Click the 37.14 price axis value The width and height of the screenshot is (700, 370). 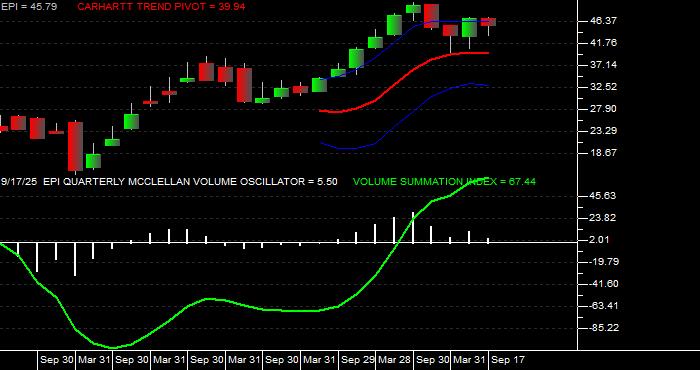pyautogui.click(x=603, y=65)
